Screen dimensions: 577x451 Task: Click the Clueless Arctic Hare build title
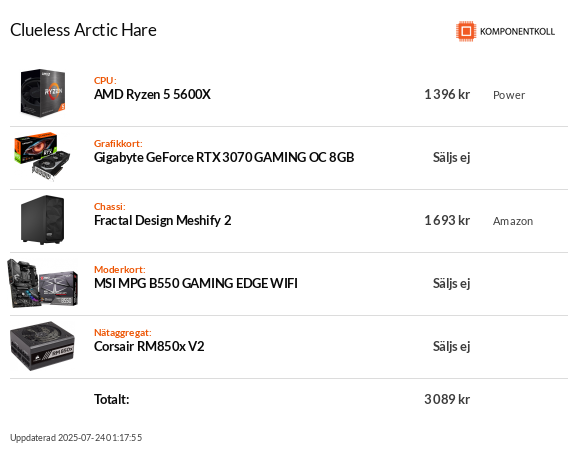(x=84, y=30)
